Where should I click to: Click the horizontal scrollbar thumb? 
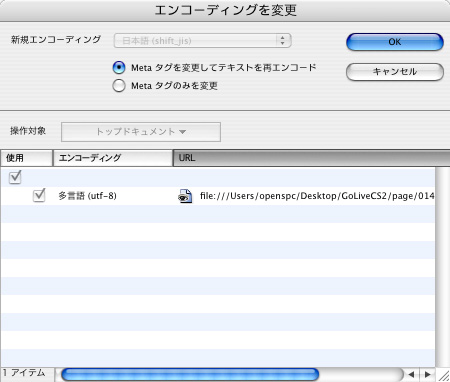point(190,374)
